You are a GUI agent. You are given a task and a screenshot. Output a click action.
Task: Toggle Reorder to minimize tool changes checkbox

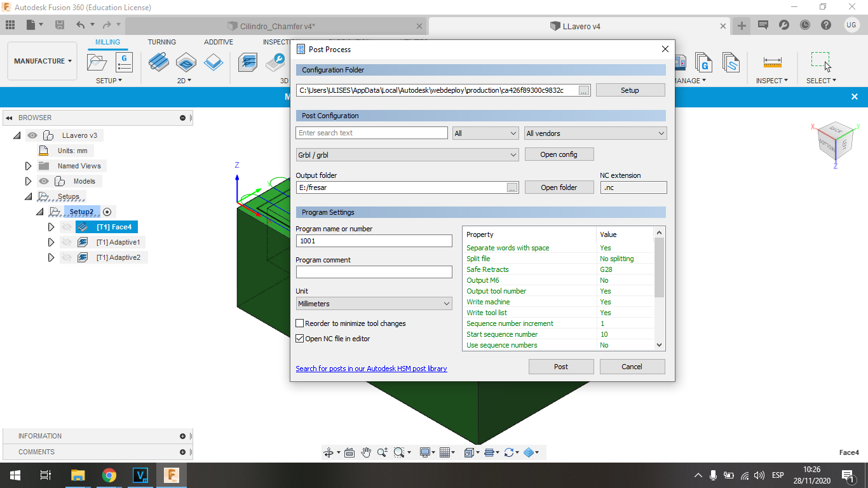pos(300,323)
